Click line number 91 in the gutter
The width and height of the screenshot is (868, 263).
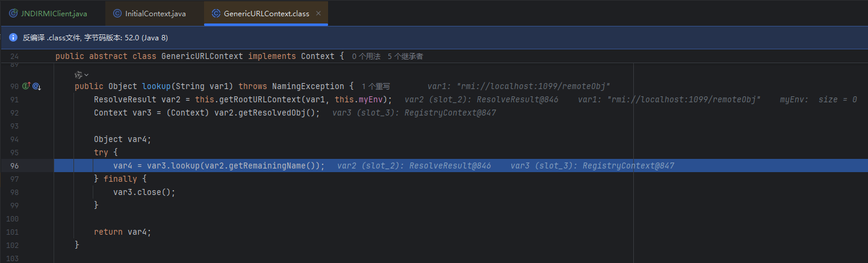14,99
